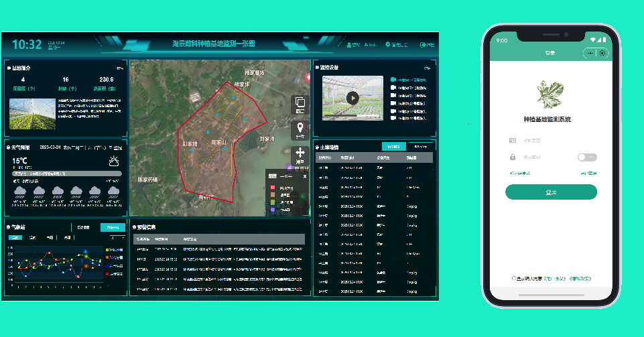Image resolution: width=644 pixels, height=337 pixels.
Task: Switch to the second tab in 土壤墒情 panel
Action: coord(420,147)
